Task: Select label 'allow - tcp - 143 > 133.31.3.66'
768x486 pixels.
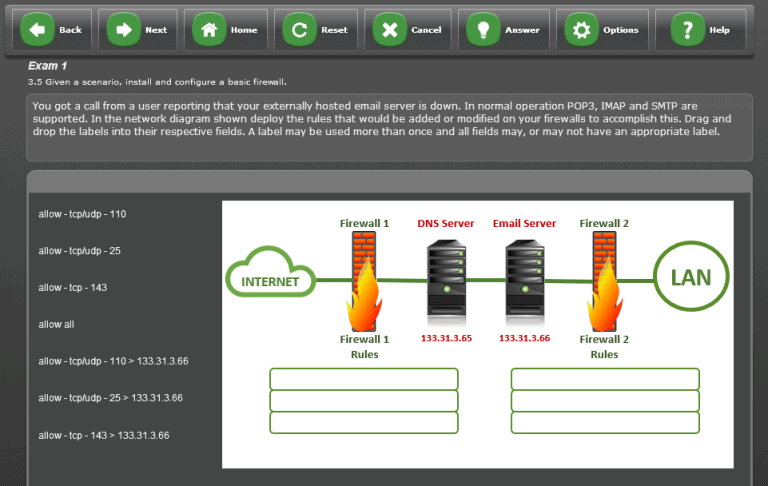Action: pyautogui.click(x=104, y=435)
